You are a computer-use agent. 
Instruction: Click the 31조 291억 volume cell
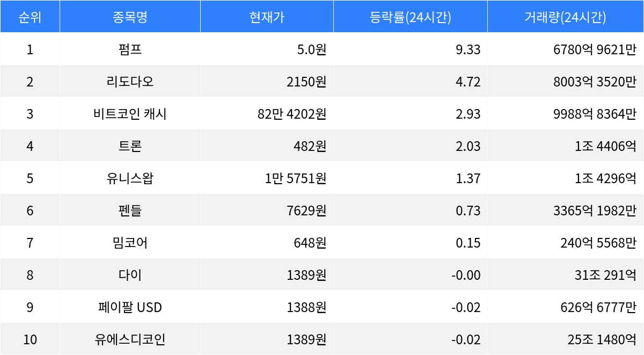[x=605, y=275]
